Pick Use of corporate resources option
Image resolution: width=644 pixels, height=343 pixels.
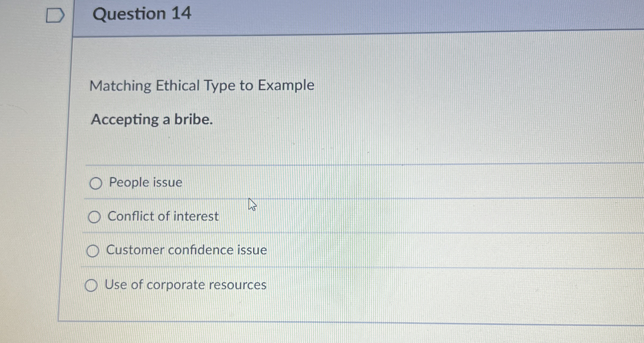pos(92,285)
